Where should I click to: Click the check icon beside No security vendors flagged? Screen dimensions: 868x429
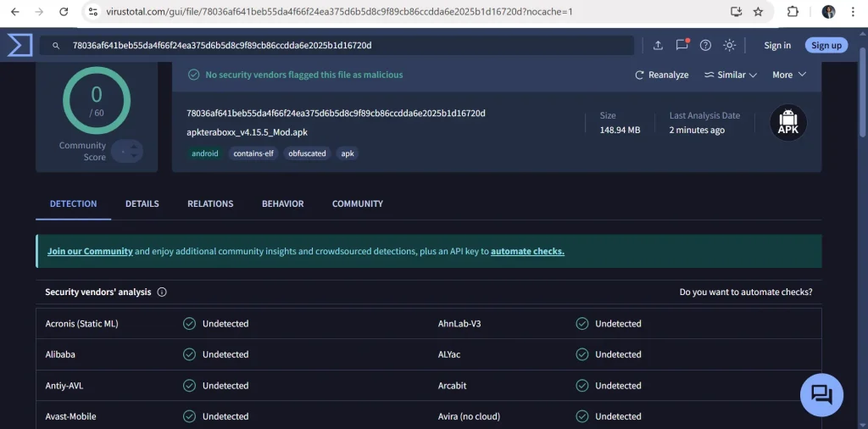193,75
